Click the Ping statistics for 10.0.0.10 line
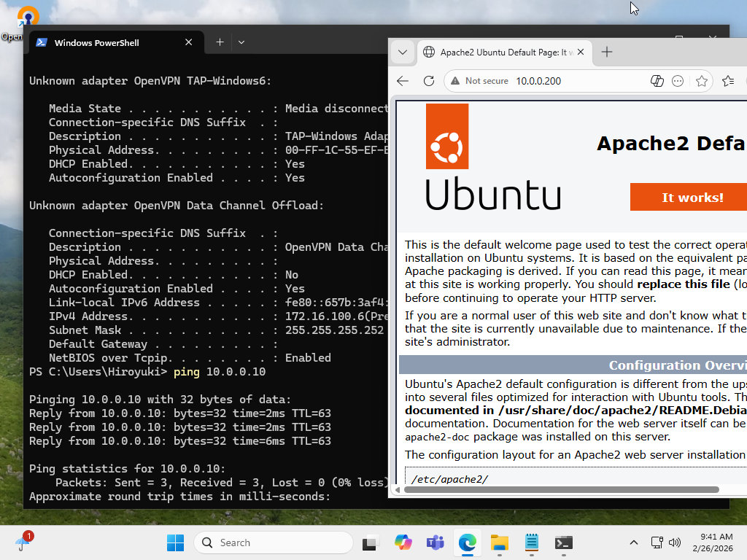The height and width of the screenshot is (560, 747). click(127, 469)
